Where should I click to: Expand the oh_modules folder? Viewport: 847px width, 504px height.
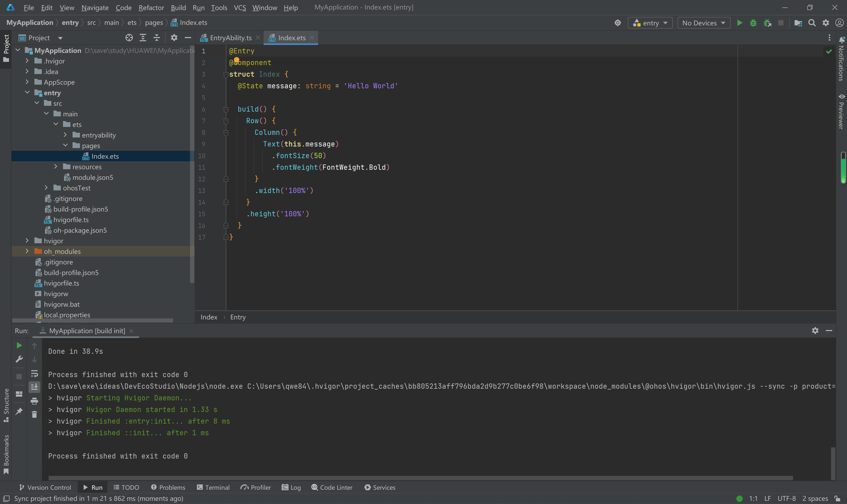click(x=27, y=251)
